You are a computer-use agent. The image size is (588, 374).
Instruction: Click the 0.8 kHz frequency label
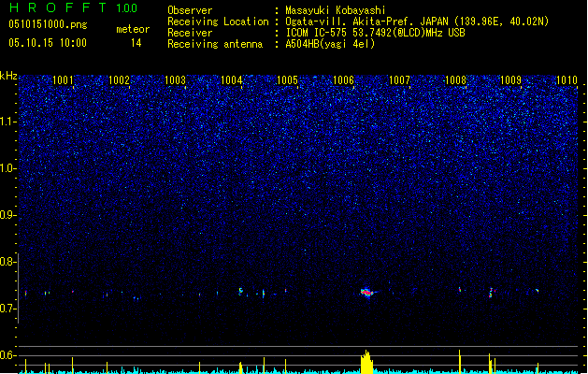pos(8,262)
